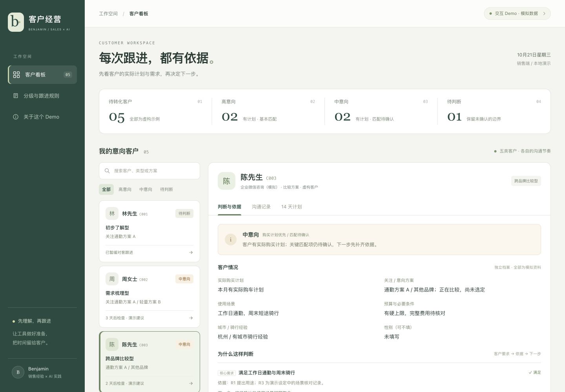Filter customers by 中意向
Image resolution: width=565 pixels, height=392 pixels.
pos(146,189)
